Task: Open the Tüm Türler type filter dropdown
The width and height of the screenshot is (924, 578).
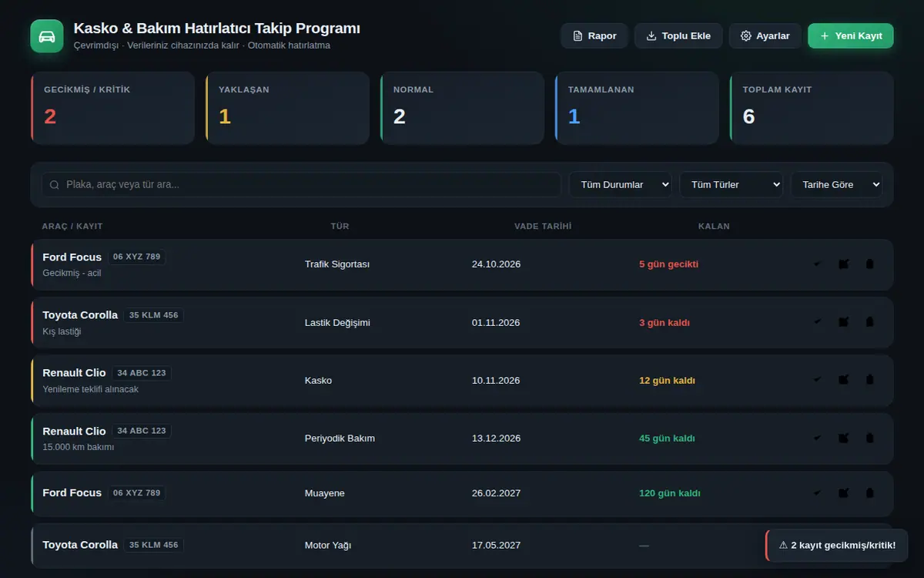Action: (x=731, y=185)
